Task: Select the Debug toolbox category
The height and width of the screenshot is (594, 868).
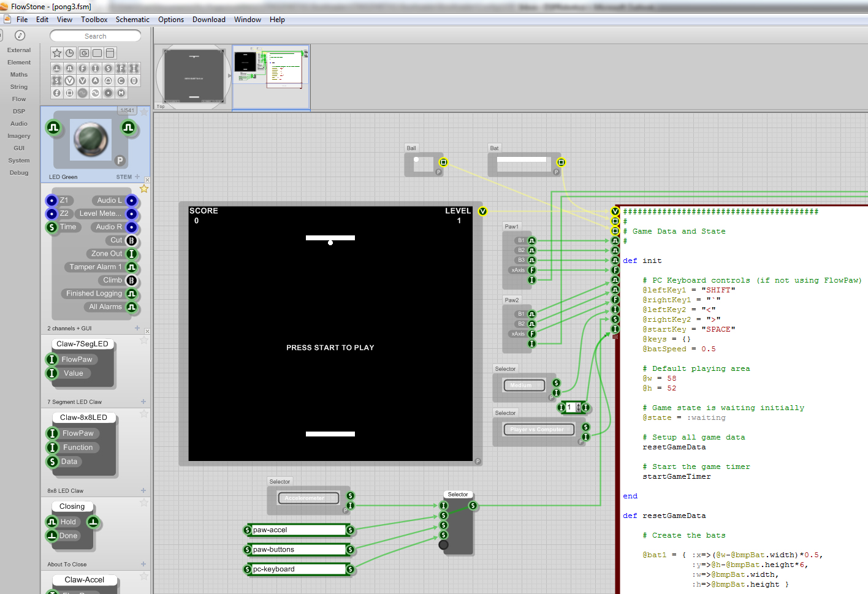Action: 19,173
